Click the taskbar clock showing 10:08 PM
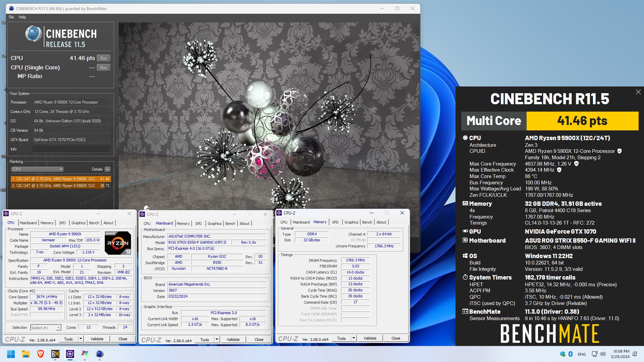 pos(620,354)
